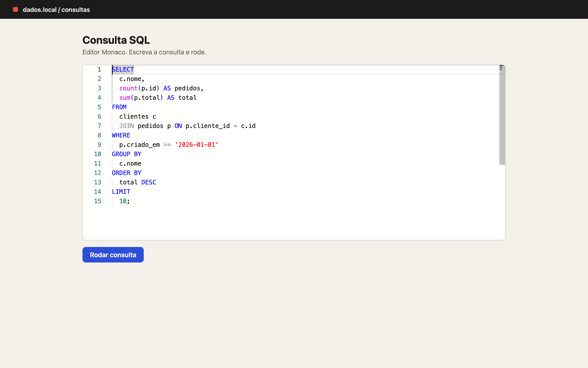Click 'total' alias on line 4

(187, 98)
